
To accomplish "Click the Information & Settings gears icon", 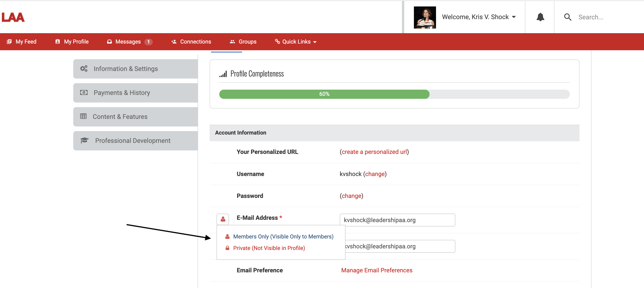I will [x=84, y=68].
